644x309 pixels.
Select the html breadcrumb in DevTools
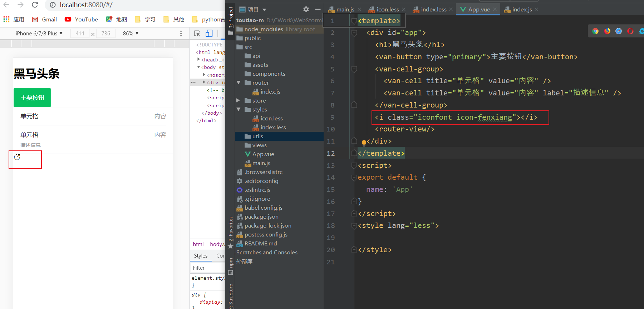coord(198,244)
